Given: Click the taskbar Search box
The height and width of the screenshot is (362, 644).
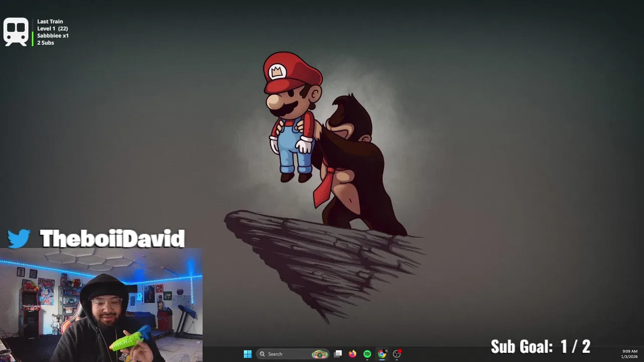Looking at the screenshot, I should [x=293, y=354].
